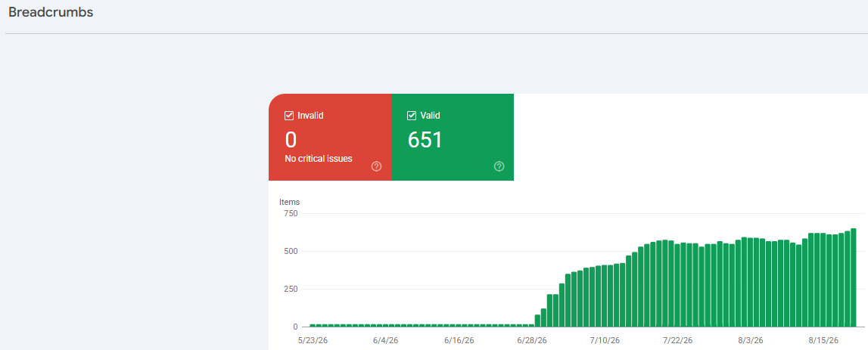Screen dimensions: 868x350
Task: Uncheck the Valid checkbox
Action: (x=412, y=116)
